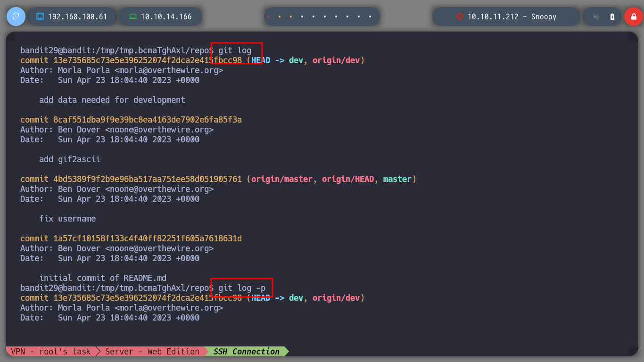This screenshot has width=644, height=362.
Task: Select the local IP 192.168.100.61 label
Action: (77, 16)
